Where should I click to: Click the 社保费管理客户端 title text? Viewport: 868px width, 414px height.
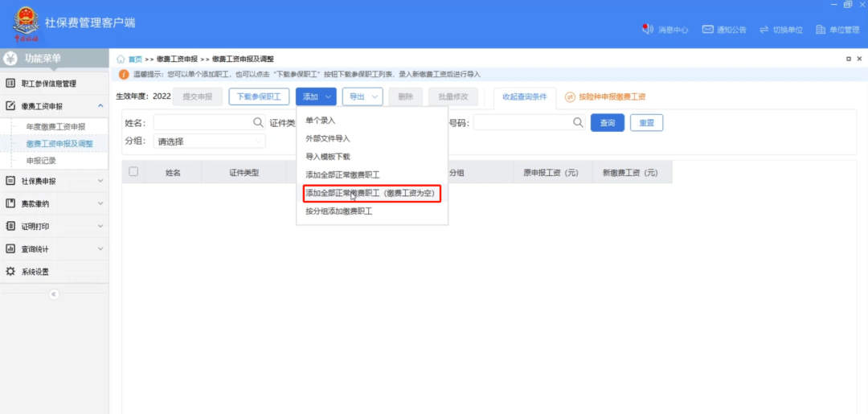90,23
